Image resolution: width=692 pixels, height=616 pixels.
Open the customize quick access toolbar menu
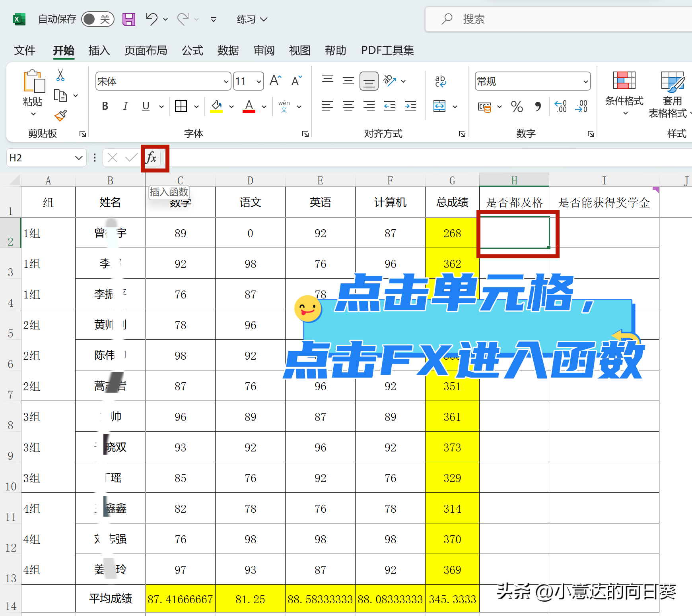coord(214,19)
